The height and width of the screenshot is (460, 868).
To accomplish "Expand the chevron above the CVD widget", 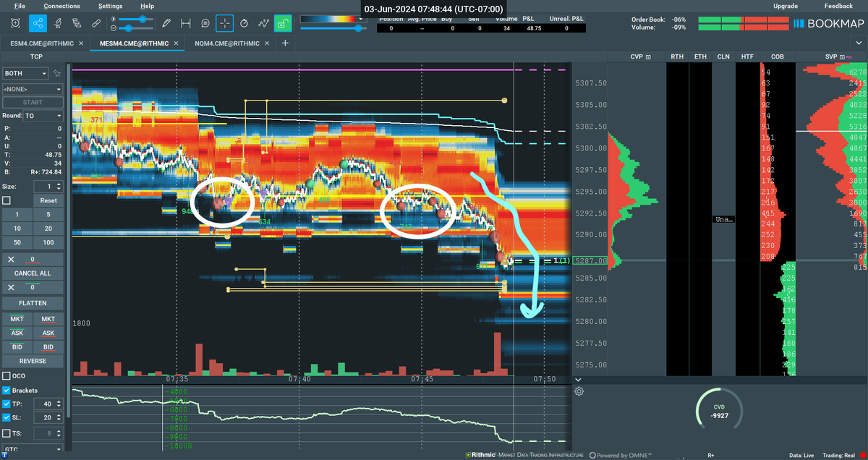I will tap(577, 380).
